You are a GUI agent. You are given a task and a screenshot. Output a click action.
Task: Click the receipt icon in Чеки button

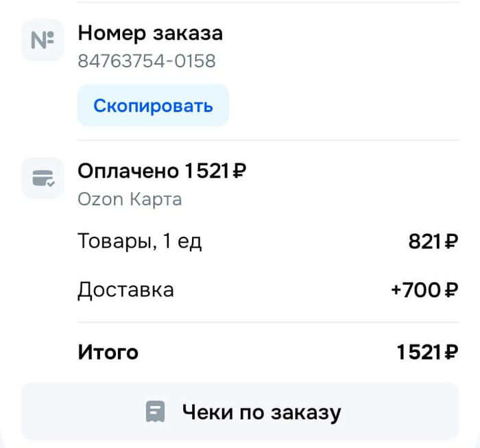pyautogui.click(x=156, y=412)
